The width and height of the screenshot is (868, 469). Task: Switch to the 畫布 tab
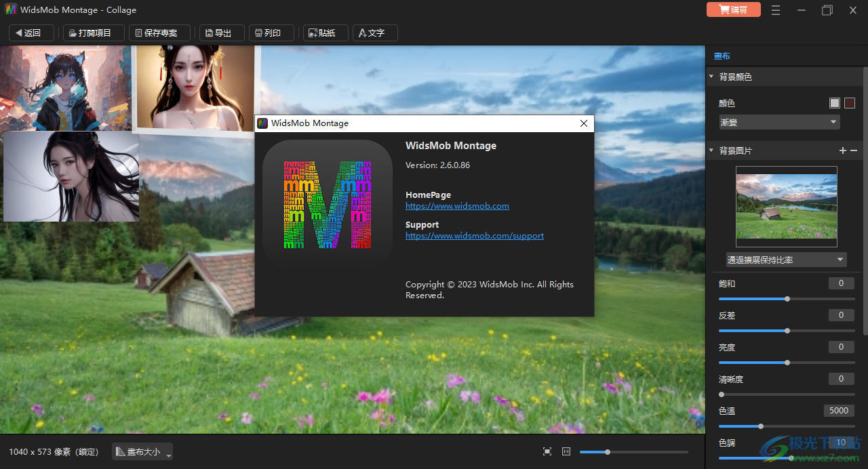point(722,56)
